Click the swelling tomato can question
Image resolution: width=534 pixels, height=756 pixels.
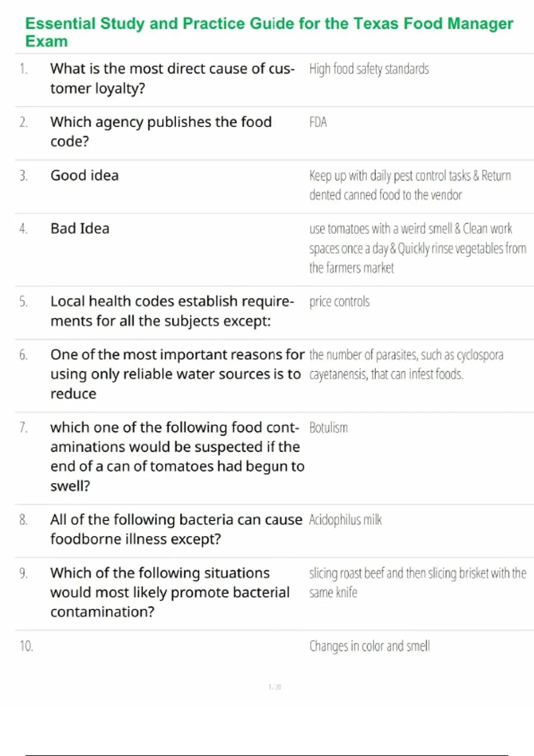pyautogui.click(x=177, y=456)
